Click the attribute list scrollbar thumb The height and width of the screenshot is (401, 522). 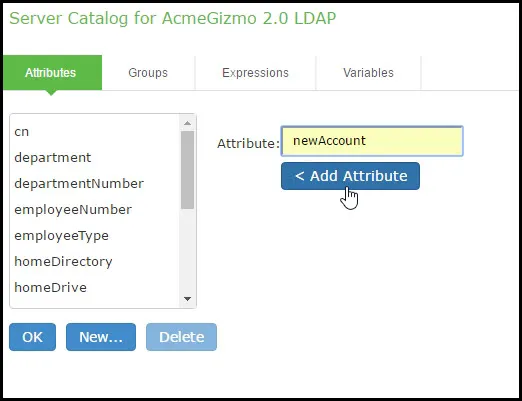187,170
